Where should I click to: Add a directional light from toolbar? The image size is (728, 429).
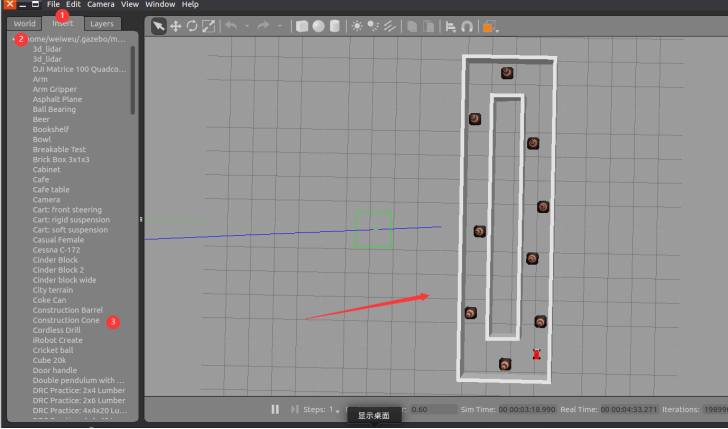pos(390,26)
